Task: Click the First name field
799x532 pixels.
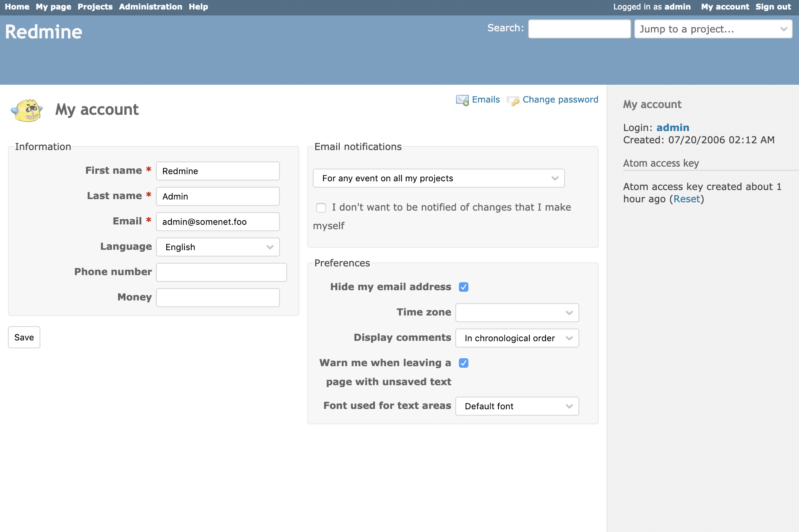Action: 218,171
